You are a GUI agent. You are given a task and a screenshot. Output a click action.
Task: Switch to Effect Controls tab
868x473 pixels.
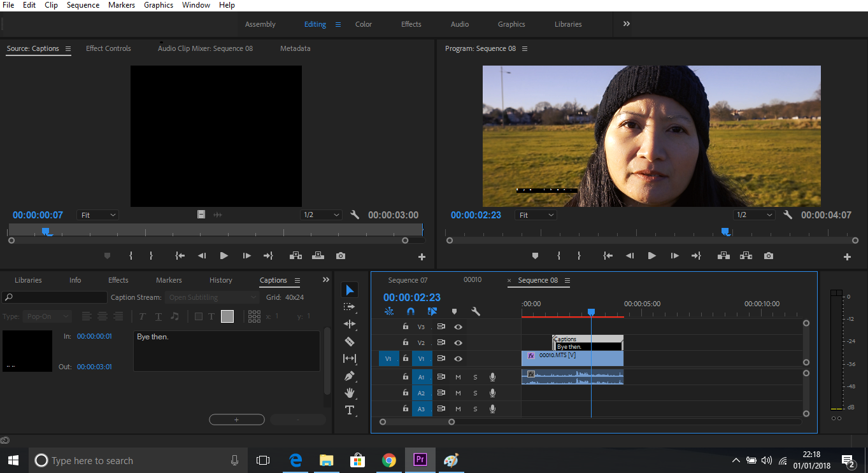point(108,48)
